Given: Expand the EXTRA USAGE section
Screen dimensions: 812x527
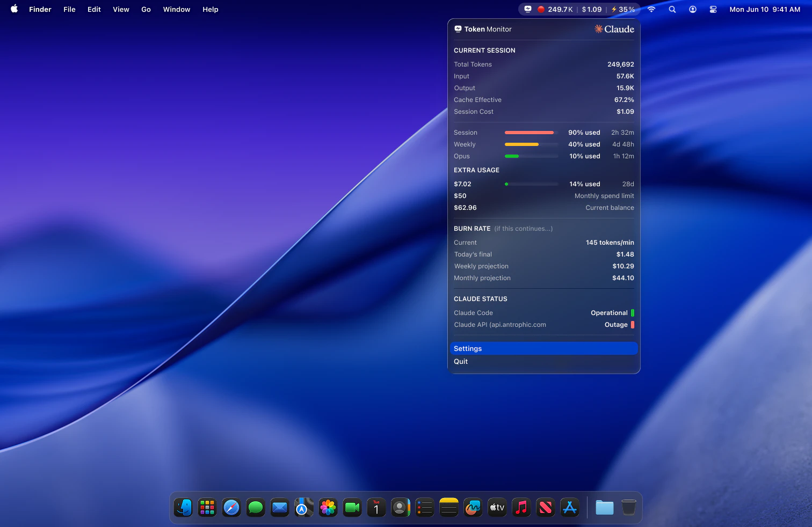Looking at the screenshot, I should 476,170.
